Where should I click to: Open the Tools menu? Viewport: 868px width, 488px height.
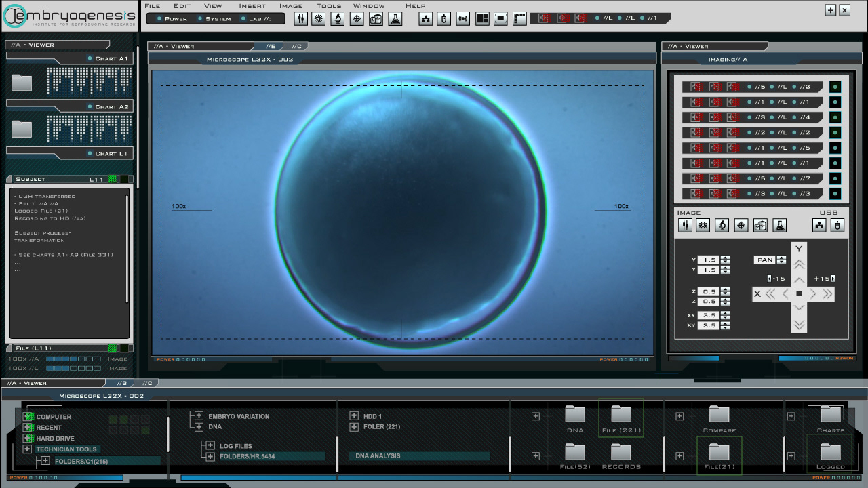pos(329,6)
